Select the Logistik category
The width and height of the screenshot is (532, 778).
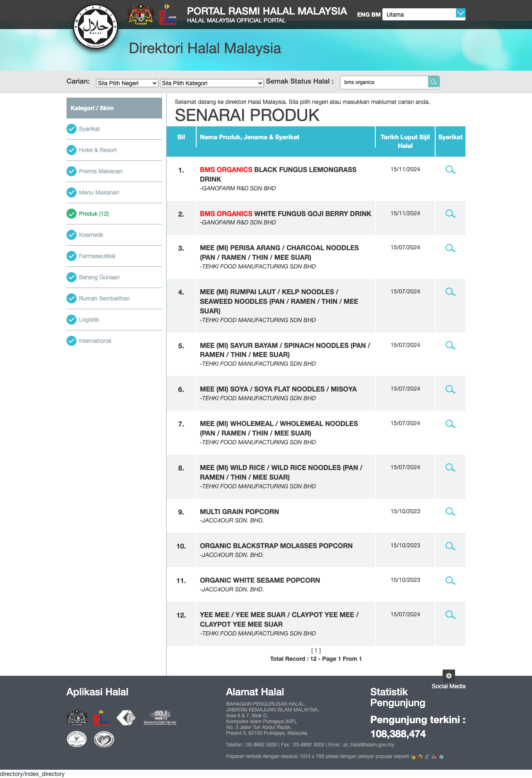tap(89, 320)
